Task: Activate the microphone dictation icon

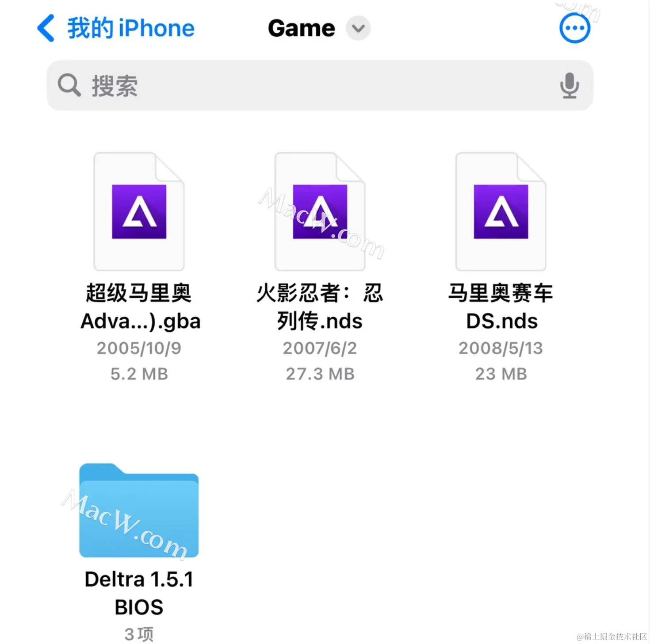Action: point(570,85)
